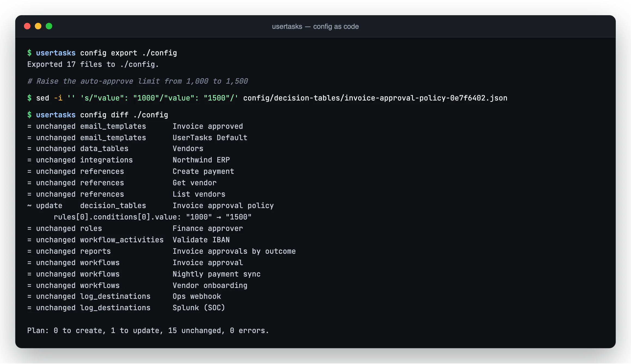The height and width of the screenshot is (364, 631).
Task: Click the 'sed' command name
Action: (43, 98)
